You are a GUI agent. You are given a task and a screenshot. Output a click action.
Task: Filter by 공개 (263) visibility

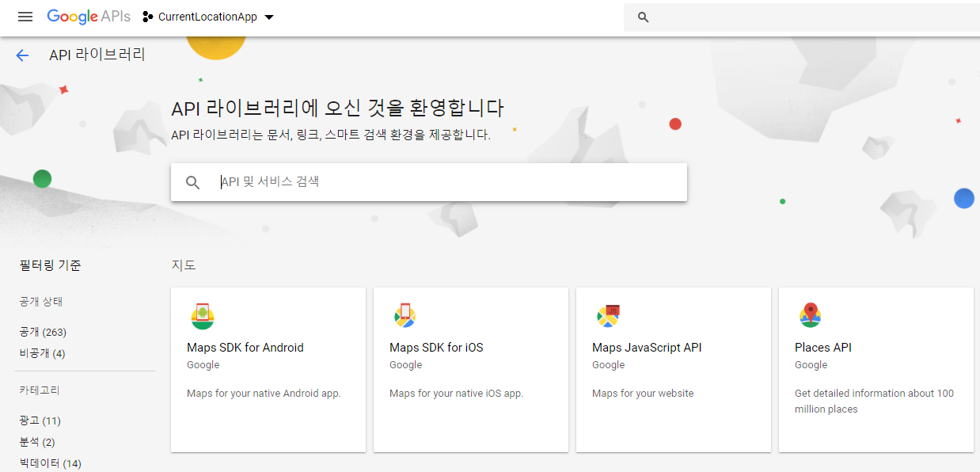click(x=43, y=332)
